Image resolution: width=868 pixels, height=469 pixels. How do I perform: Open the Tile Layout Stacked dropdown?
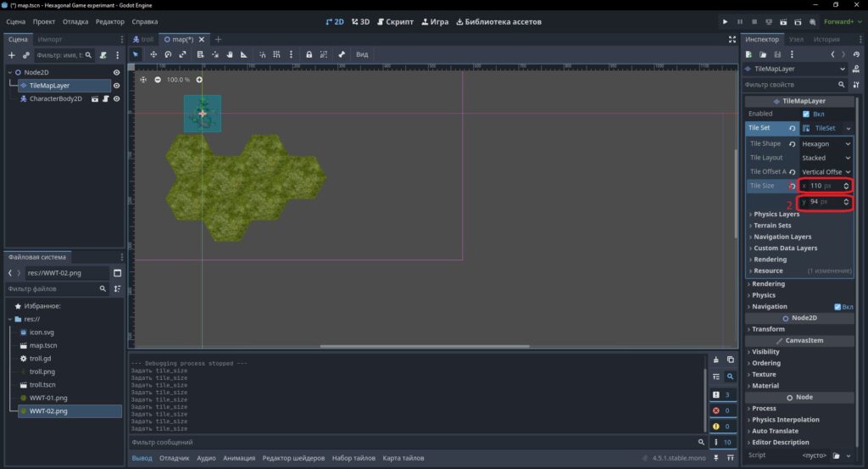pyautogui.click(x=826, y=158)
